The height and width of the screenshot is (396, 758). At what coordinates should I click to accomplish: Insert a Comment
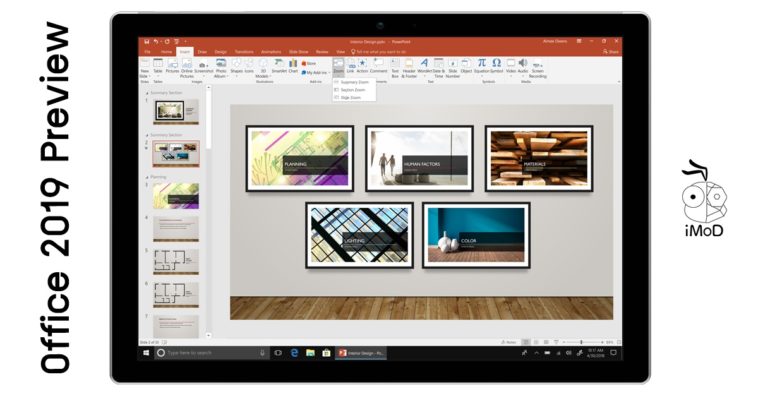click(379, 66)
